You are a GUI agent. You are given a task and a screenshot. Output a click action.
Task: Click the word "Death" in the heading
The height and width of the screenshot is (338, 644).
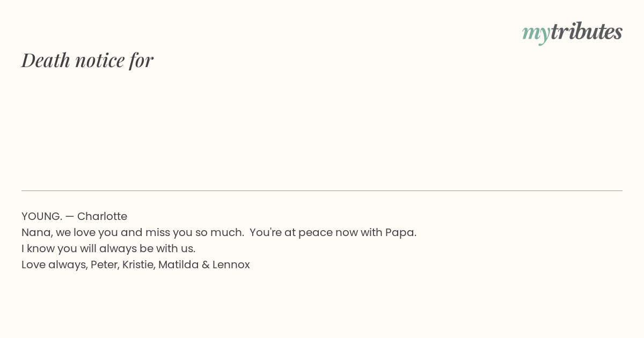click(x=46, y=60)
